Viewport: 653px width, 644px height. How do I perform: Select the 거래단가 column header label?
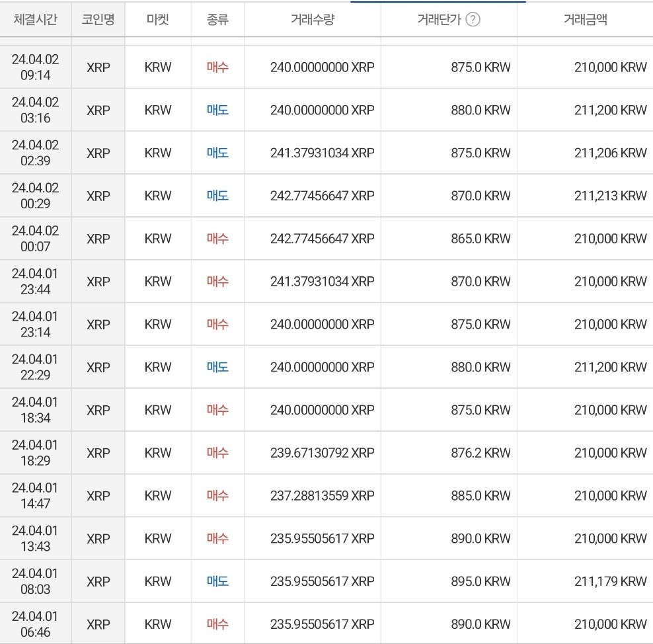pyautogui.click(x=439, y=19)
